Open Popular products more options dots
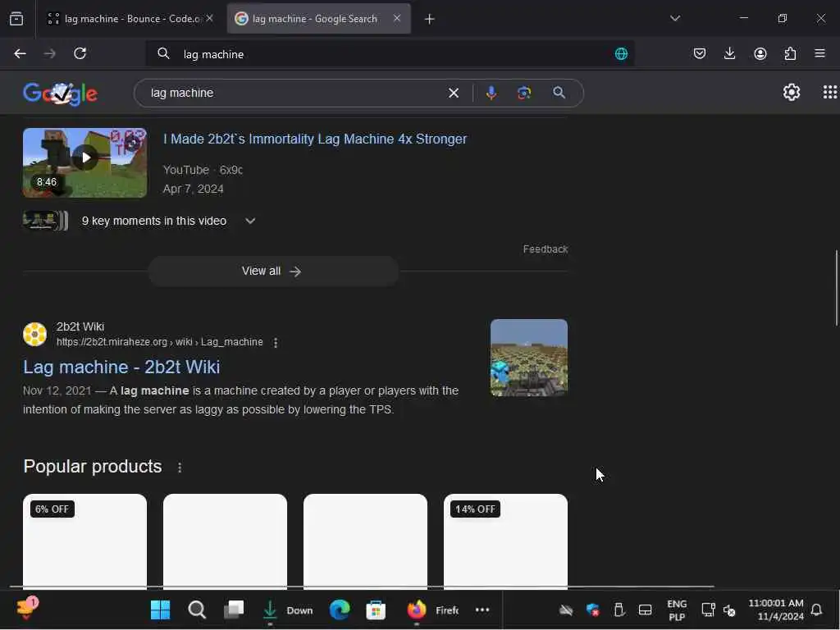840x630 pixels. point(180,467)
